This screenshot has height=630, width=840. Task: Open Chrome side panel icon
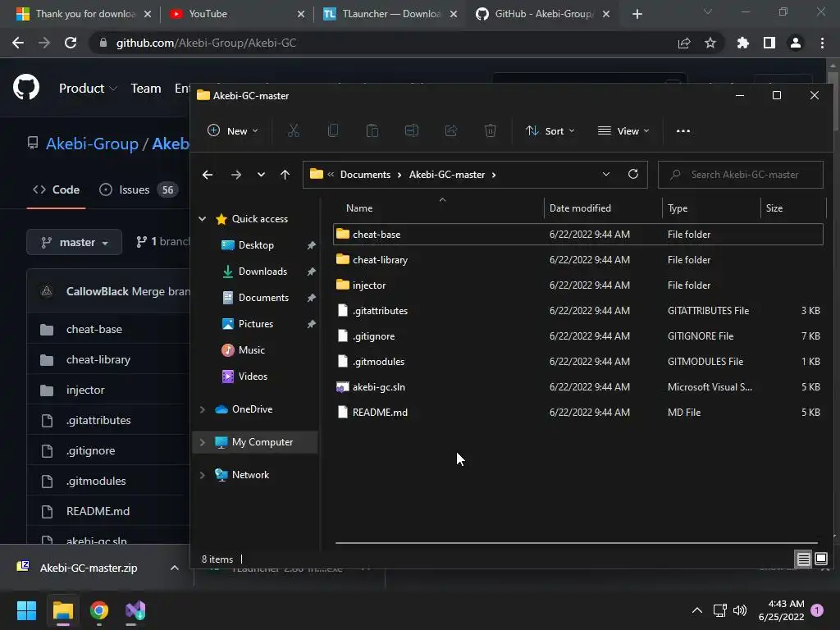[x=769, y=43]
